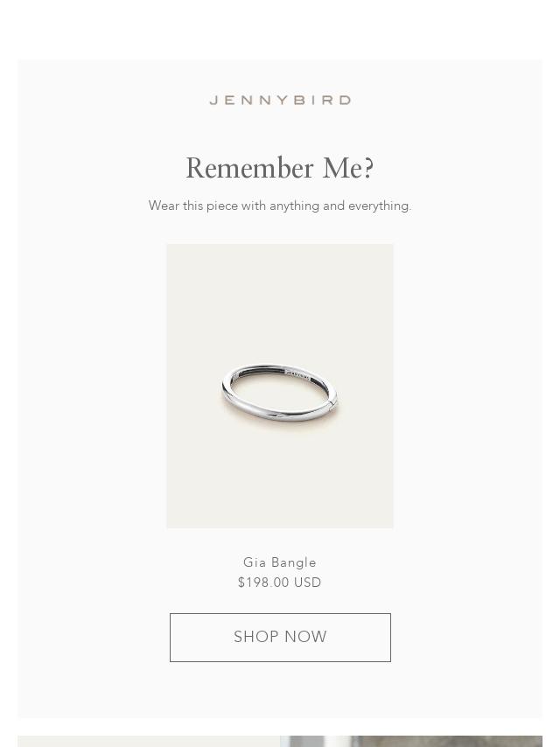Click the letter J in the logo

(x=213, y=100)
